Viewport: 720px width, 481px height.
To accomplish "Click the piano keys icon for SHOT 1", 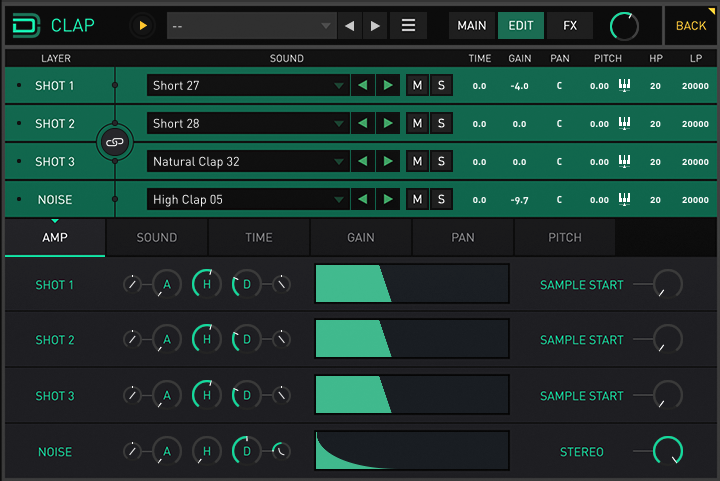I will (x=625, y=86).
